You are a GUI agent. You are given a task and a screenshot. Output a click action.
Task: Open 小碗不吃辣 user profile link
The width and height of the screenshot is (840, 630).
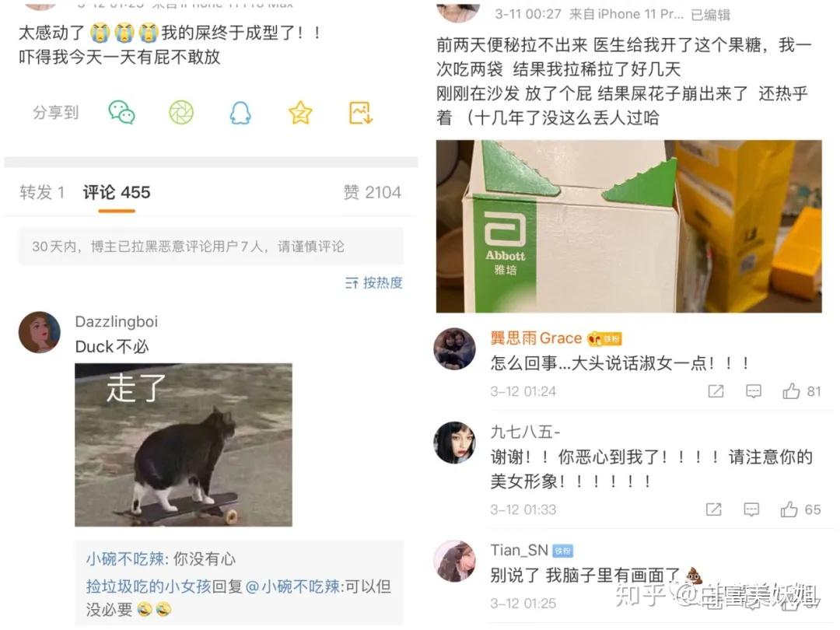[125, 558]
